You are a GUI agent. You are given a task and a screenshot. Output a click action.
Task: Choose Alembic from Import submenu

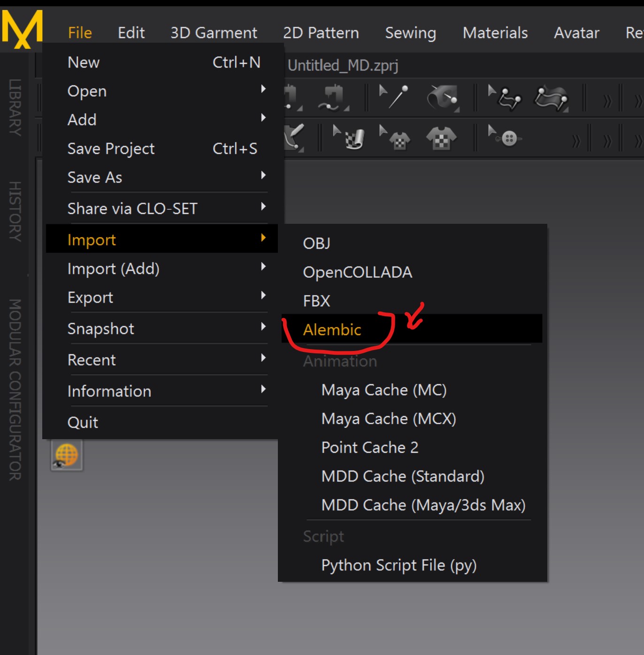pyautogui.click(x=412, y=329)
